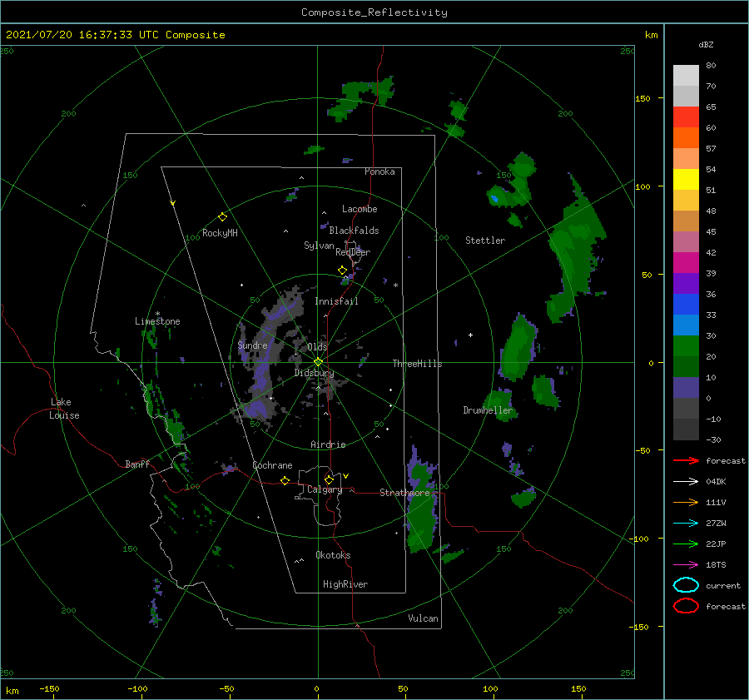Click the cyan 27ZW arrow legend icon
The height and width of the screenshot is (700, 749).
pyautogui.click(x=686, y=524)
